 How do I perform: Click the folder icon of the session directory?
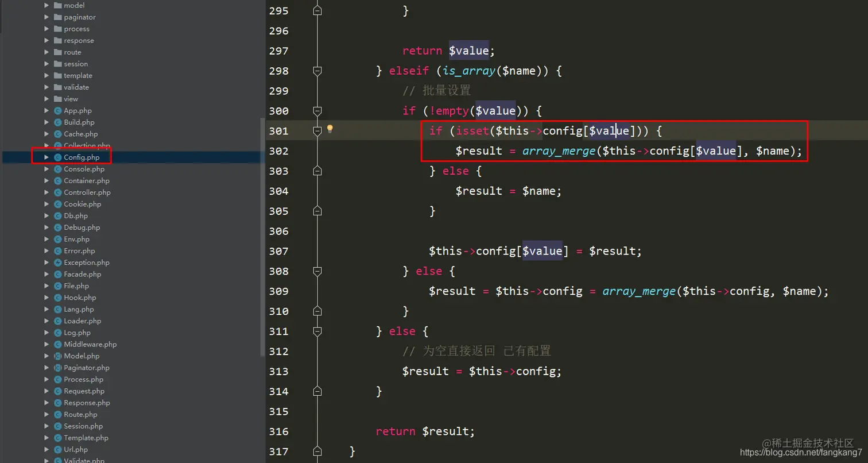coord(58,64)
